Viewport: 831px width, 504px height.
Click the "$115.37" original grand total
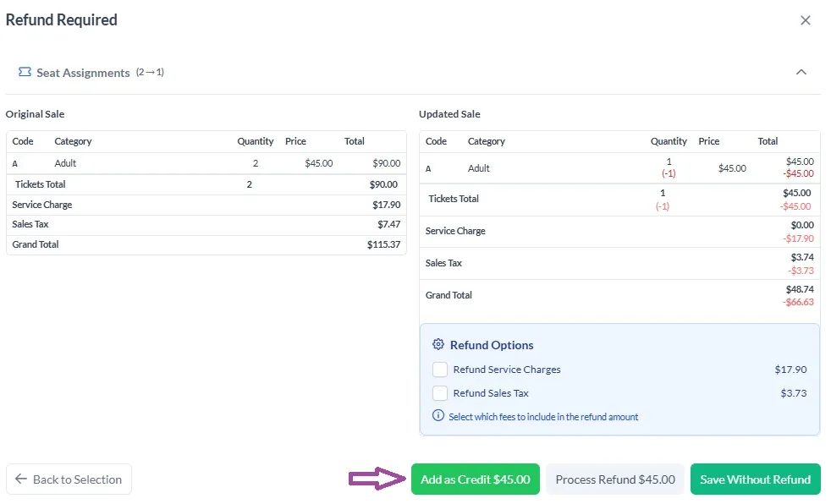click(383, 244)
